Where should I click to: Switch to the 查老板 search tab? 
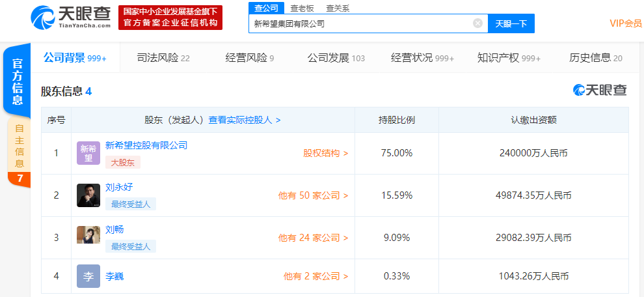(302, 8)
